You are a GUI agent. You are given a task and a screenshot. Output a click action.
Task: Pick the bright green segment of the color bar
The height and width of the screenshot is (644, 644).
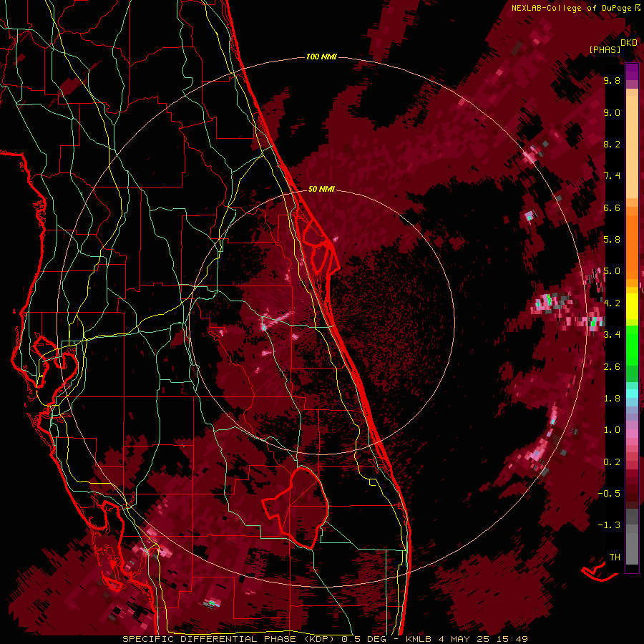tap(632, 346)
